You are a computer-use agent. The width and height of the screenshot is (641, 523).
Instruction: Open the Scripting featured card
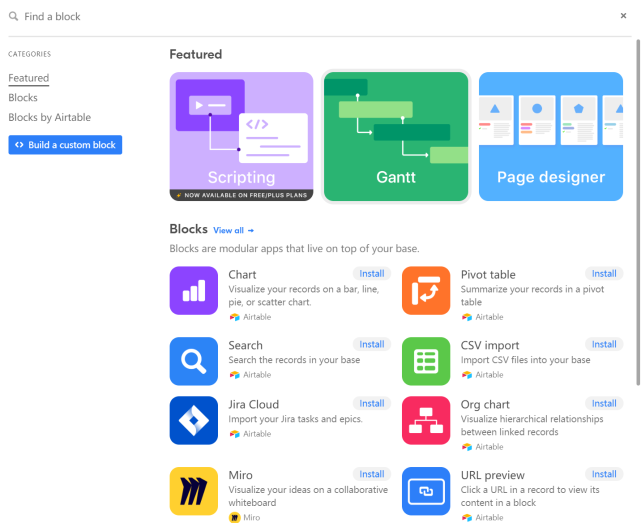[x=241, y=137]
